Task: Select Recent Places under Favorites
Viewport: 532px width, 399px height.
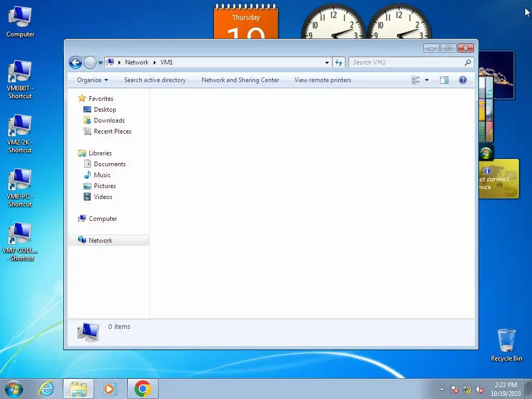Action: tap(112, 131)
